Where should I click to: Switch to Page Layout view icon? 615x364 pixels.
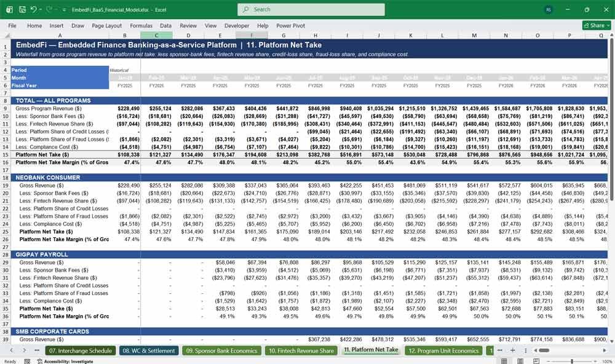(520, 362)
